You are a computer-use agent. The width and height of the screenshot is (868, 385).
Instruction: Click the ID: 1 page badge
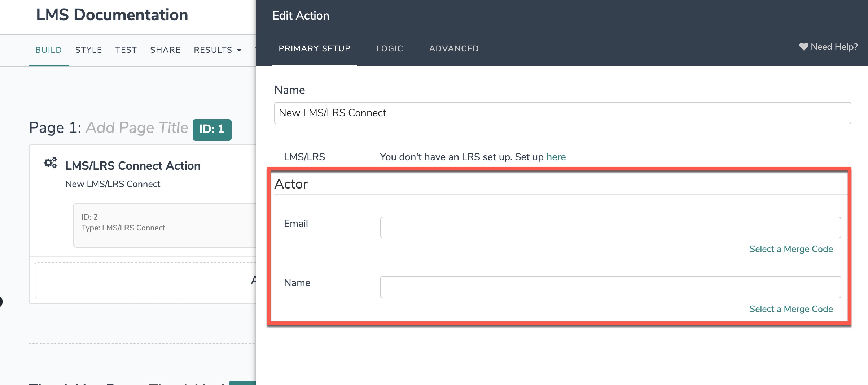(x=212, y=130)
